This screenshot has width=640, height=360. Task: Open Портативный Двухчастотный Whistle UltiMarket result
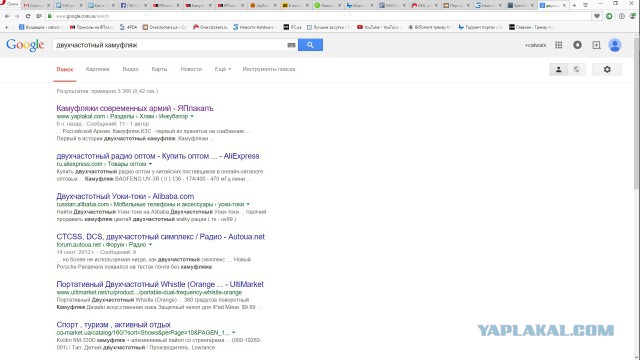160,284
